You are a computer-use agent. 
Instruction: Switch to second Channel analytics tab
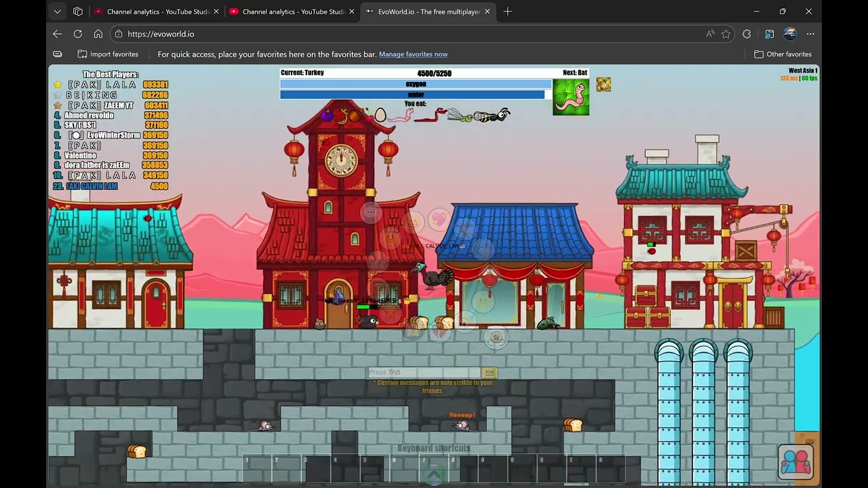pyautogui.click(x=293, y=12)
